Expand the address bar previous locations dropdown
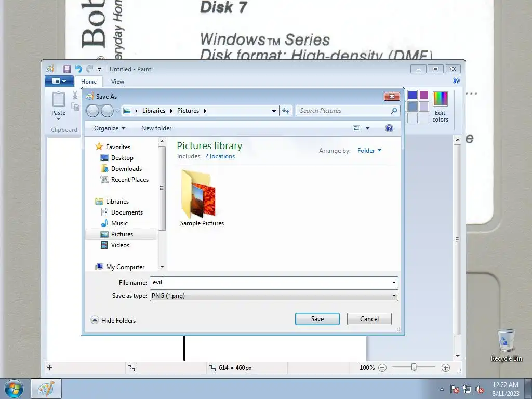The width and height of the screenshot is (532, 399). coord(274,111)
